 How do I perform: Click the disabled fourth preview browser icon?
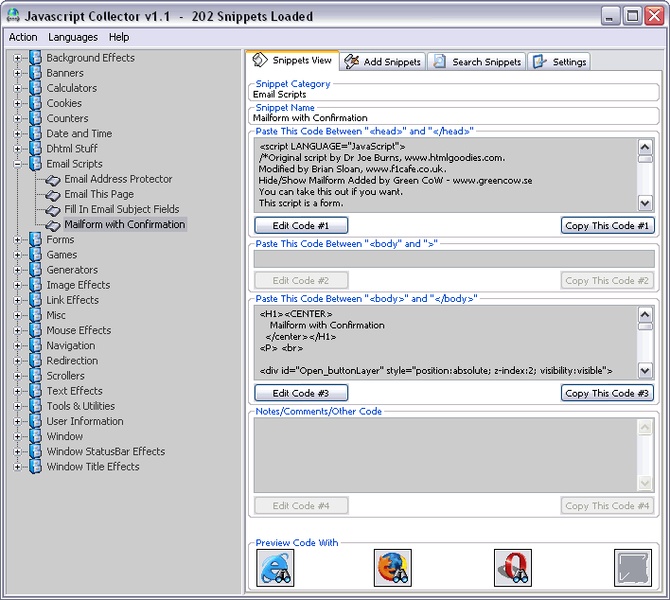632,568
